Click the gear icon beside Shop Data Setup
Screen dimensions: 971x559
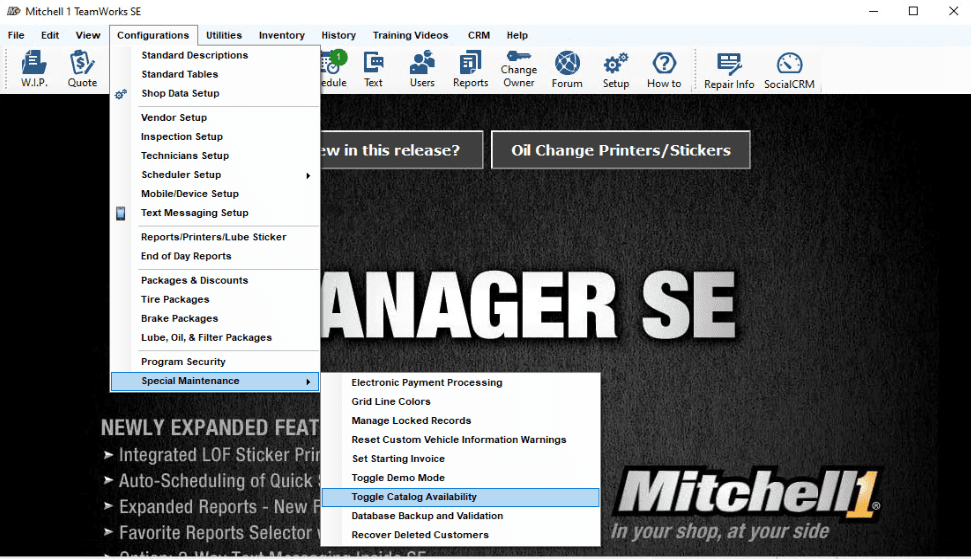pos(121,94)
